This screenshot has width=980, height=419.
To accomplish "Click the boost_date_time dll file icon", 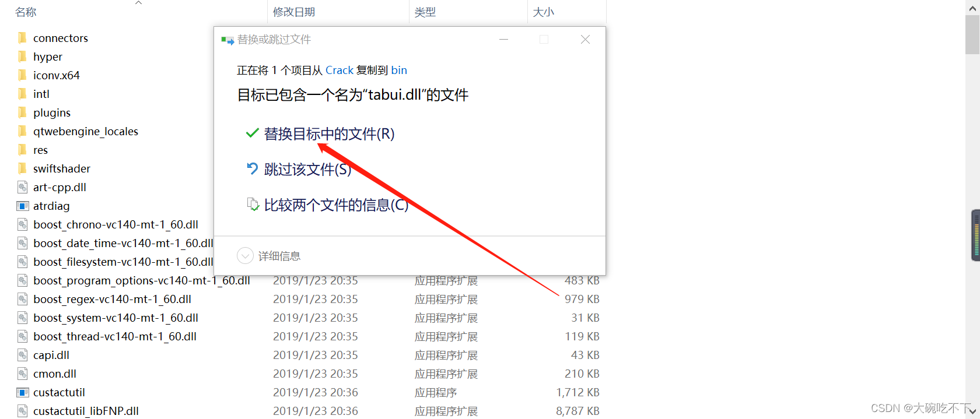I will 22,243.
